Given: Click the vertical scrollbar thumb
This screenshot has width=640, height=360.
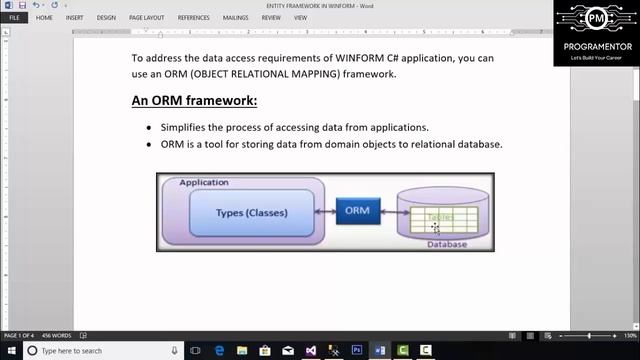Looking at the screenshot, I should coord(636,84).
